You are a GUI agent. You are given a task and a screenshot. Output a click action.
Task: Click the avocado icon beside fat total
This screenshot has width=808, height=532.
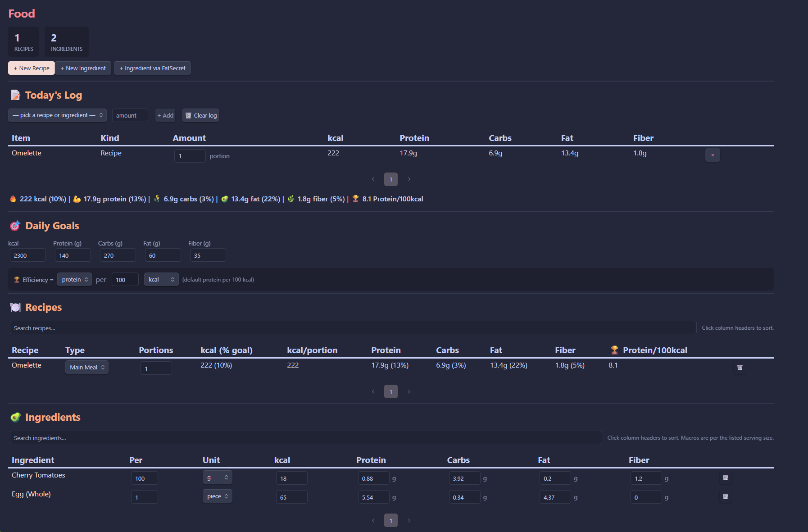[x=224, y=199]
